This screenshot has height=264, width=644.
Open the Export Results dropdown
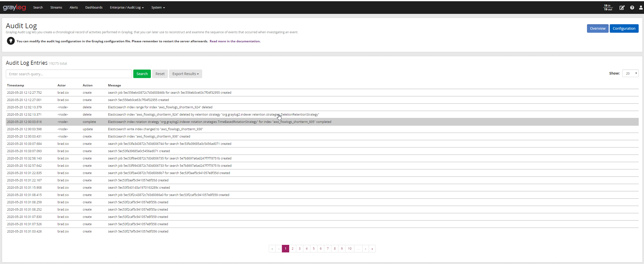tap(185, 74)
